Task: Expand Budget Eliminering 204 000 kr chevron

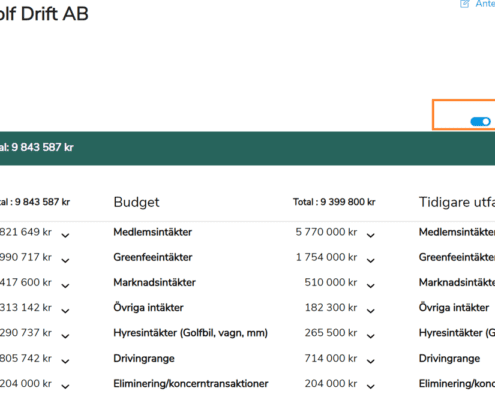Action: coord(371,386)
